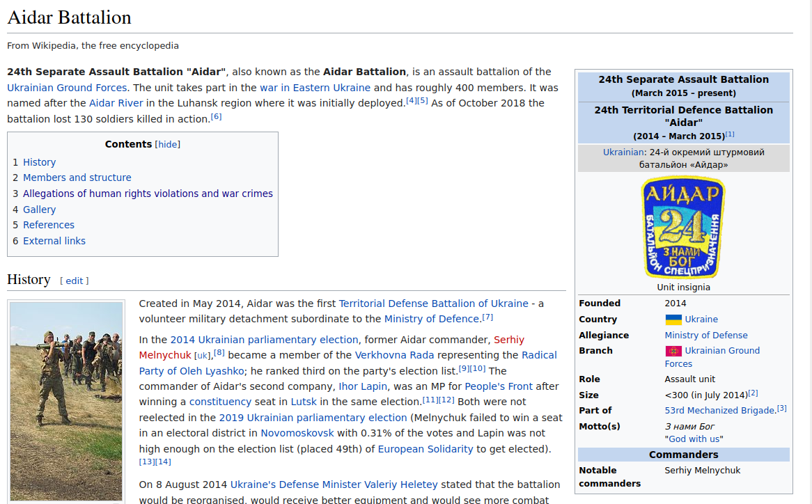Click the Founded value 2014
The image size is (812, 504).
676,304
